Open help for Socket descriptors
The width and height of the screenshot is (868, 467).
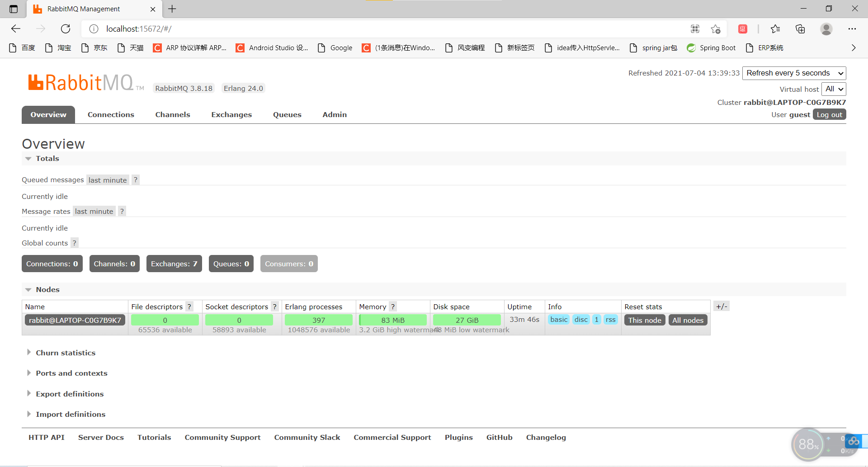274,307
